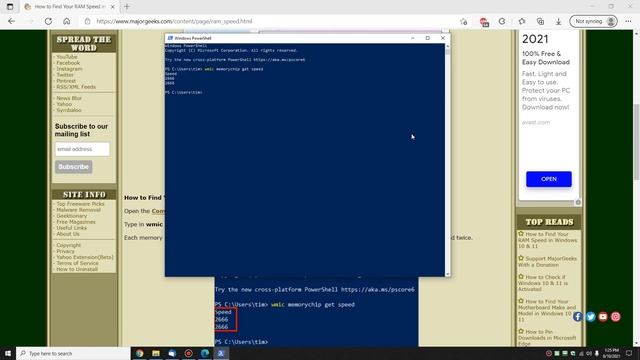
Task: Open Downloads in Edge toolbar
Action: pos(558,21)
